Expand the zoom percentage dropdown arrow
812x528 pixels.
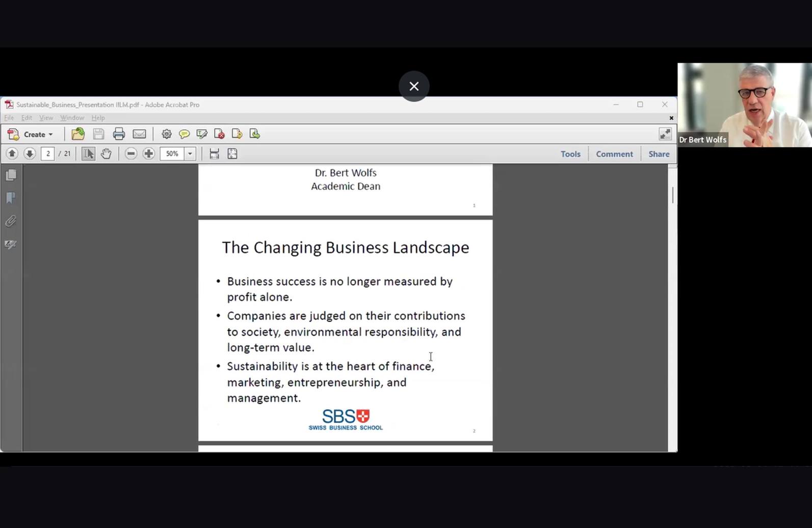(x=190, y=154)
